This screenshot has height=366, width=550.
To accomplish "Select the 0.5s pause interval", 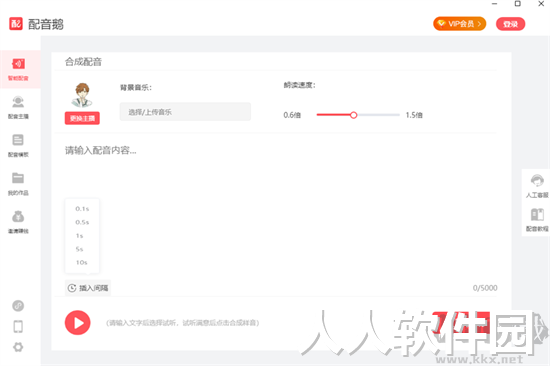I will tap(82, 222).
